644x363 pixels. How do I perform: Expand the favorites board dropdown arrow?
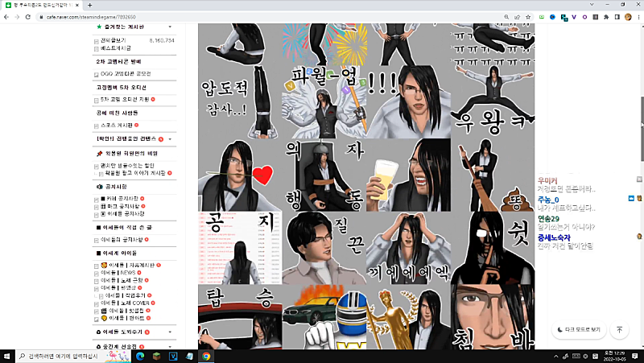[171, 27]
